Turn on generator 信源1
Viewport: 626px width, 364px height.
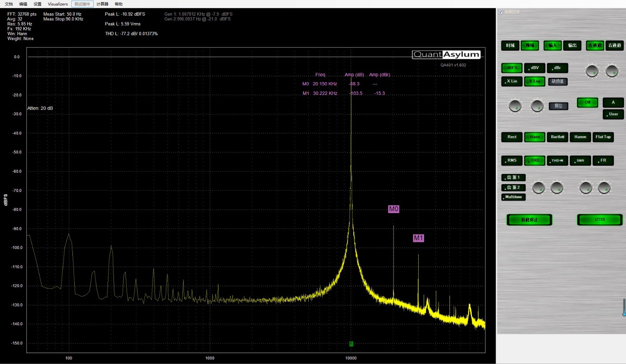tap(513, 178)
